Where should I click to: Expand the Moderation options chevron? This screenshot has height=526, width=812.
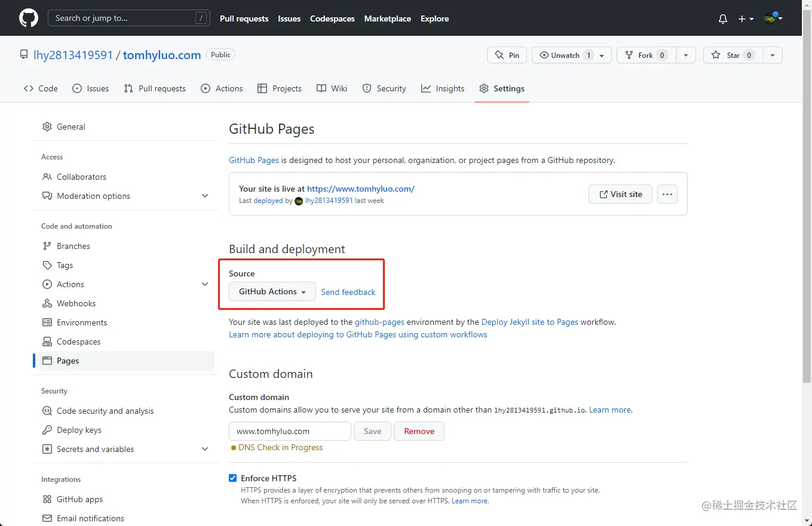coord(205,196)
